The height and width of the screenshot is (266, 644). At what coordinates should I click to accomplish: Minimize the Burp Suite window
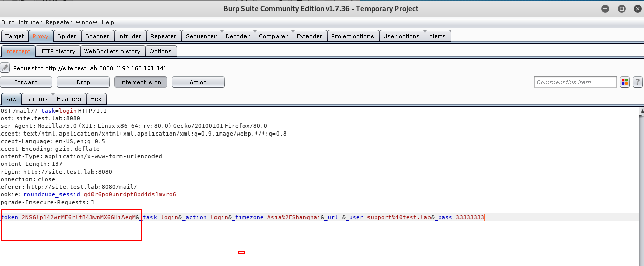605,9
